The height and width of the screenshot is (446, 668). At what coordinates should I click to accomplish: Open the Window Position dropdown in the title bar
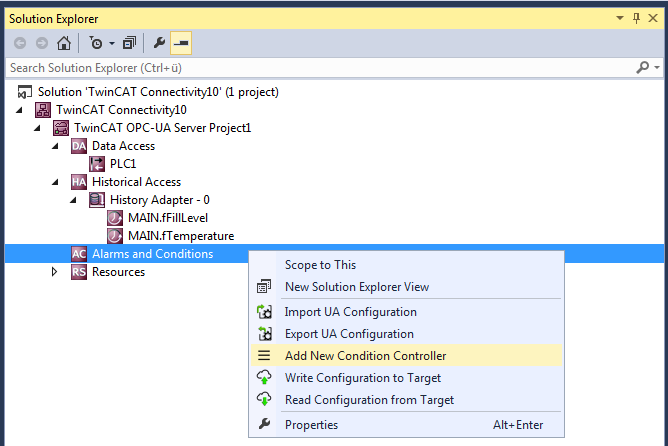point(620,18)
